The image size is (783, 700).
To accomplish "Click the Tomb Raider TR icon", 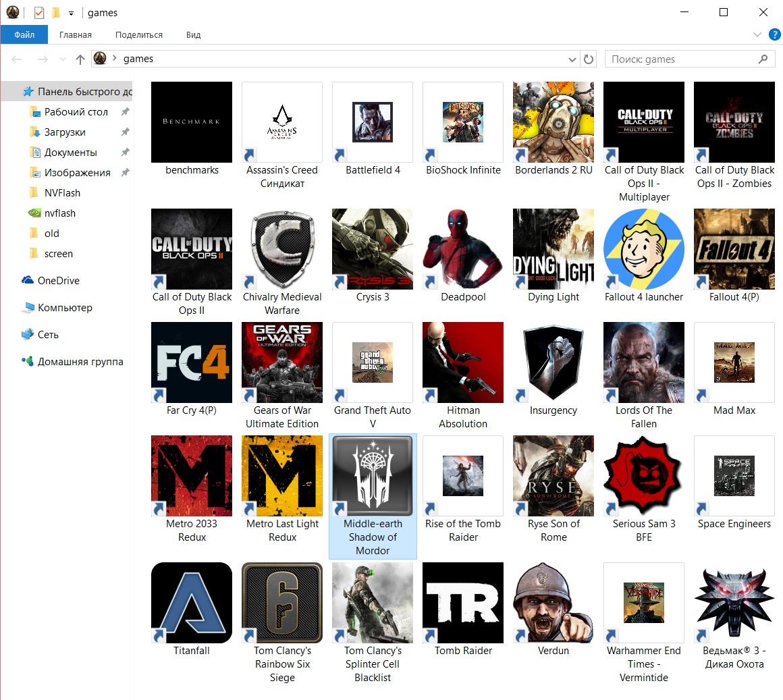I will (x=463, y=603).
